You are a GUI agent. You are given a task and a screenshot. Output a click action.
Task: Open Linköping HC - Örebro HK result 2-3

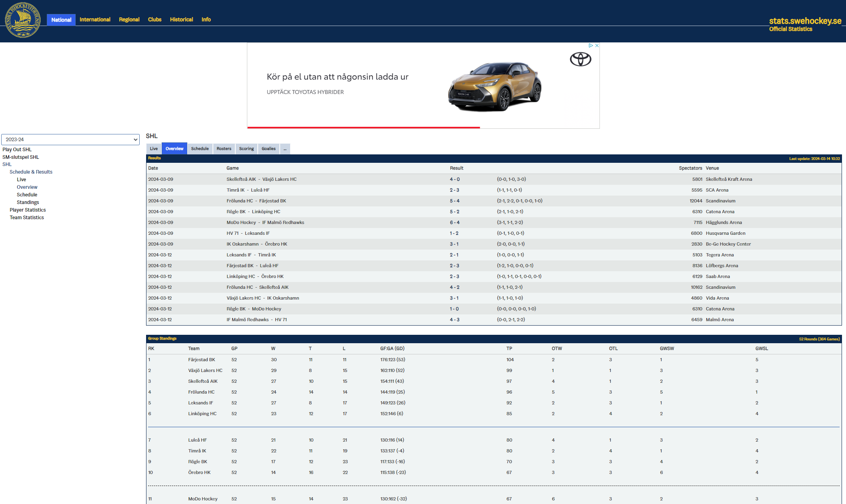(455, 276)
